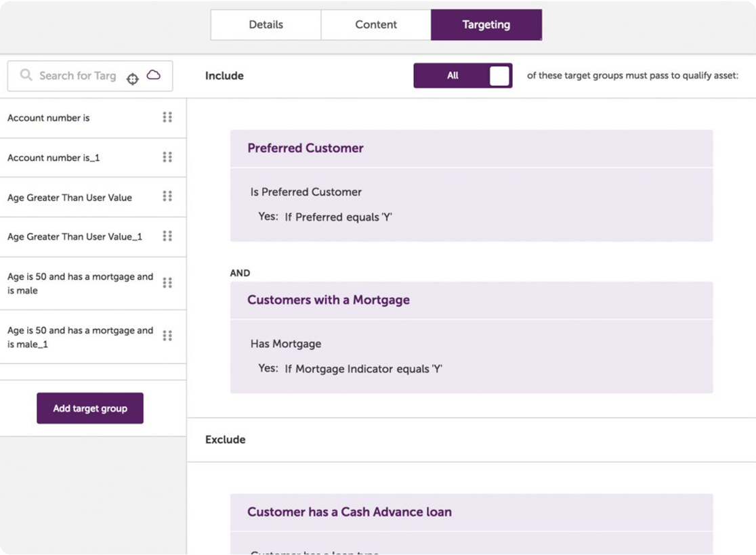Click the grip handle beside Age Greater Than User Value_1

click(x=168, y=236)
